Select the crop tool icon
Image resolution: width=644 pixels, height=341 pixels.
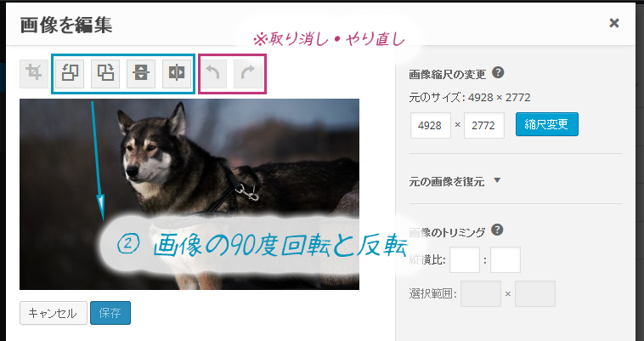pos(35,74)
